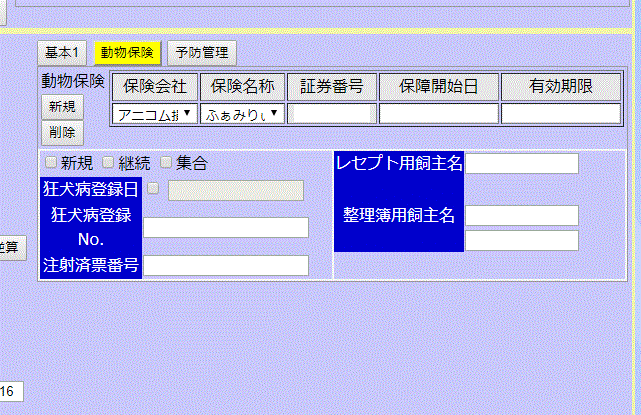Click the first 整理簿用飼主名 input field
Image resolution: width=641 pixels, height=415 pixels.
pos(522,215)
